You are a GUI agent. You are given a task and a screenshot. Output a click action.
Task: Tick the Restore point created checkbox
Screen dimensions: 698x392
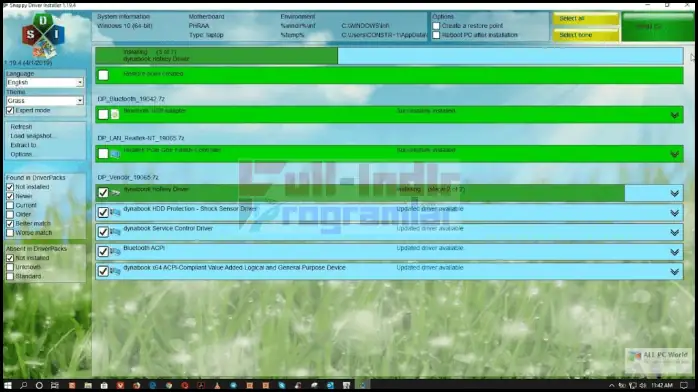coord(103,75)
